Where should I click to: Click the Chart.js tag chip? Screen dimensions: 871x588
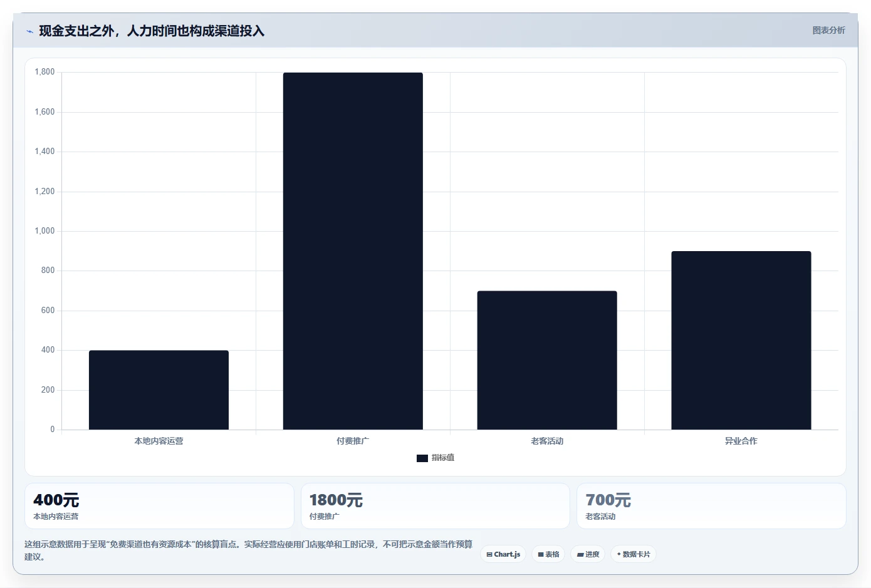pyautogui.click(x=503, y=554)
